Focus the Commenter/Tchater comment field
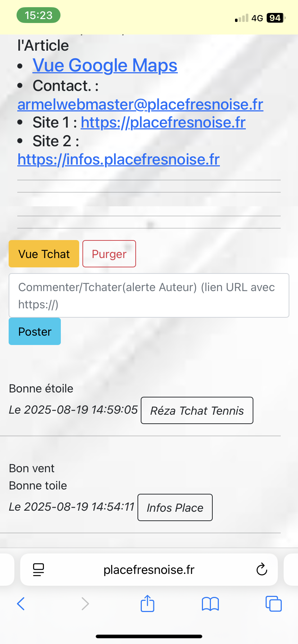 click(149, 295)
